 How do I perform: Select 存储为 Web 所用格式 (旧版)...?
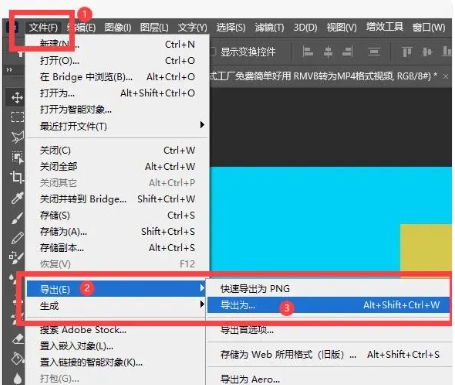328,354
